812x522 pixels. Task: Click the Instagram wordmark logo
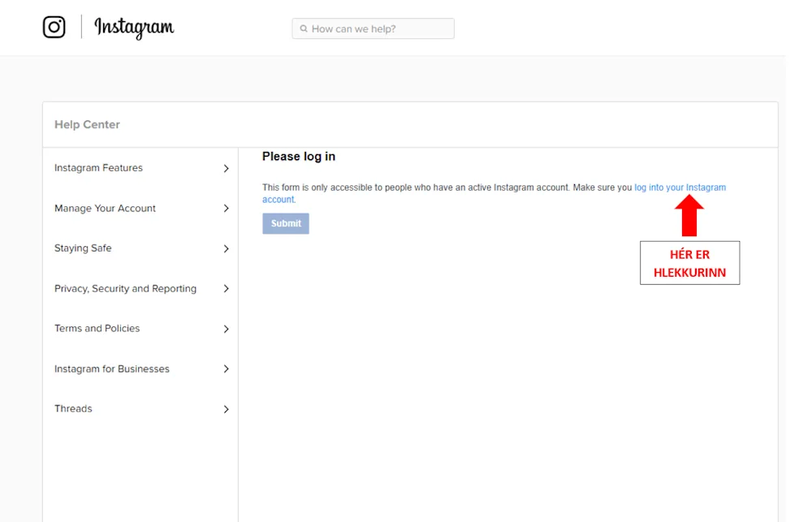coord(134,28)
